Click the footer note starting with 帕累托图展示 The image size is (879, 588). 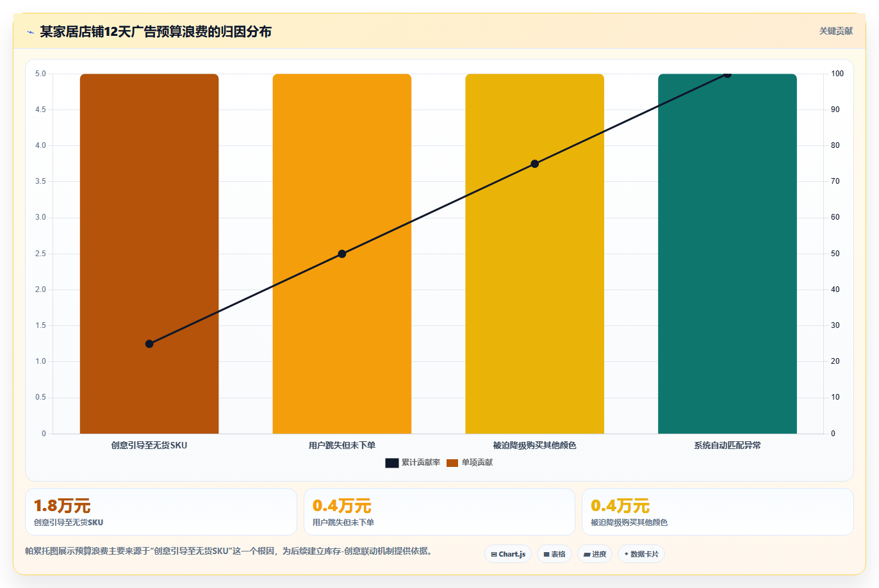[231, 551]
